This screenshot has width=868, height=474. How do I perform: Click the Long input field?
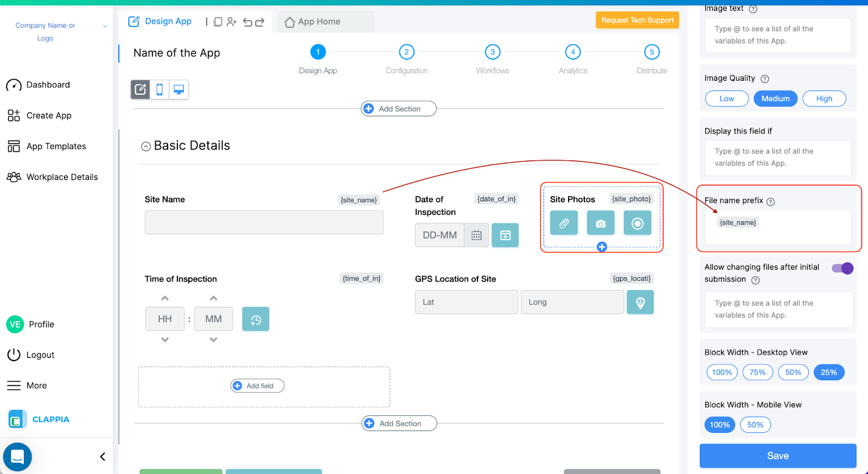pos(572,302)
